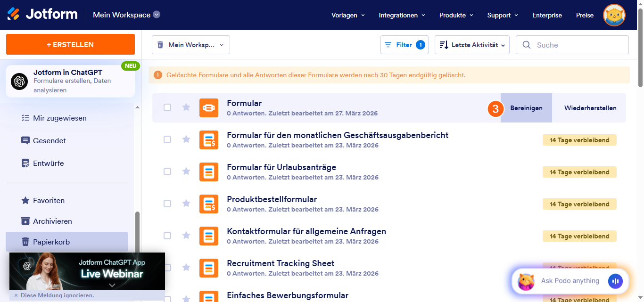Star the Kontaktformular für allgemeine Anfragen
Viewport: 644px width, 302px height.
coord(186,236)
